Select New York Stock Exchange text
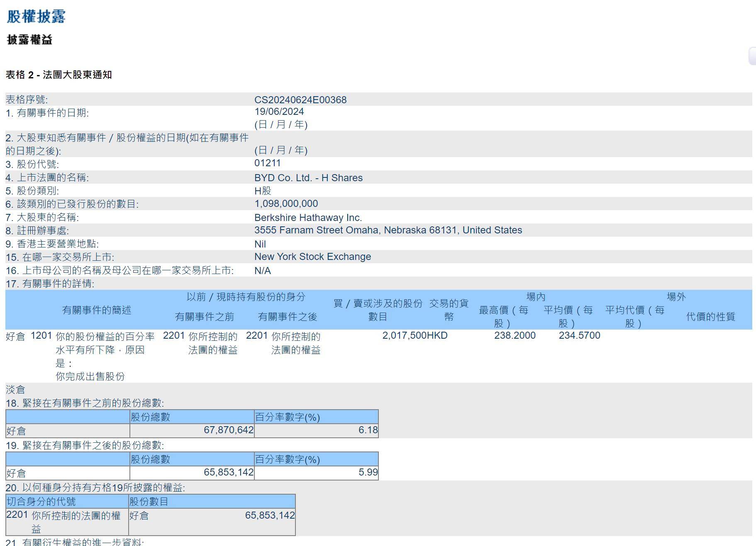Screen dimensions: 756x546 (x=312, y=257)
